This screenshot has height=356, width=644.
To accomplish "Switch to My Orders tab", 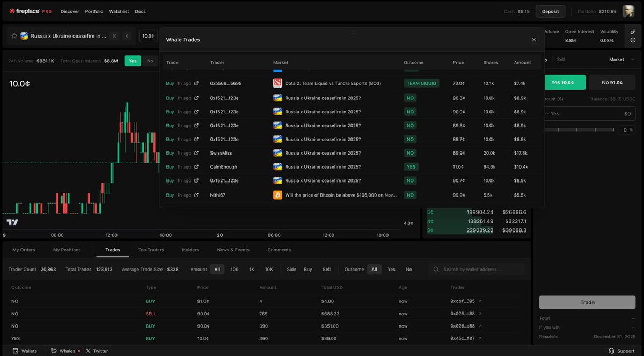I will (x=24, y=250).
